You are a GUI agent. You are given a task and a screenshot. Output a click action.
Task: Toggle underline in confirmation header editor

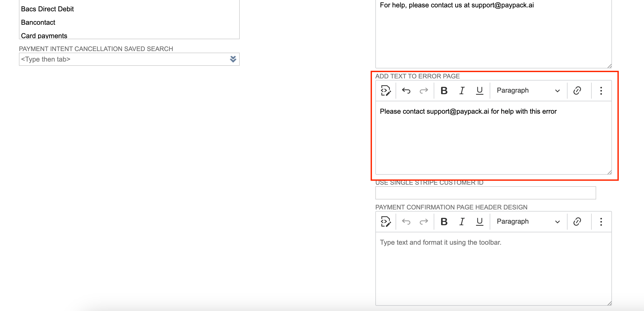[x=479, y=221]
